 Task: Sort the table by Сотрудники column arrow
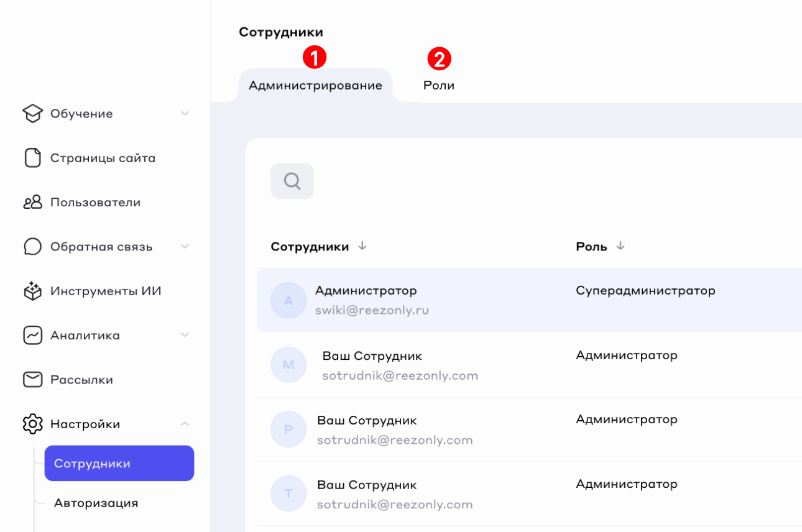click(x=362, y=246)
